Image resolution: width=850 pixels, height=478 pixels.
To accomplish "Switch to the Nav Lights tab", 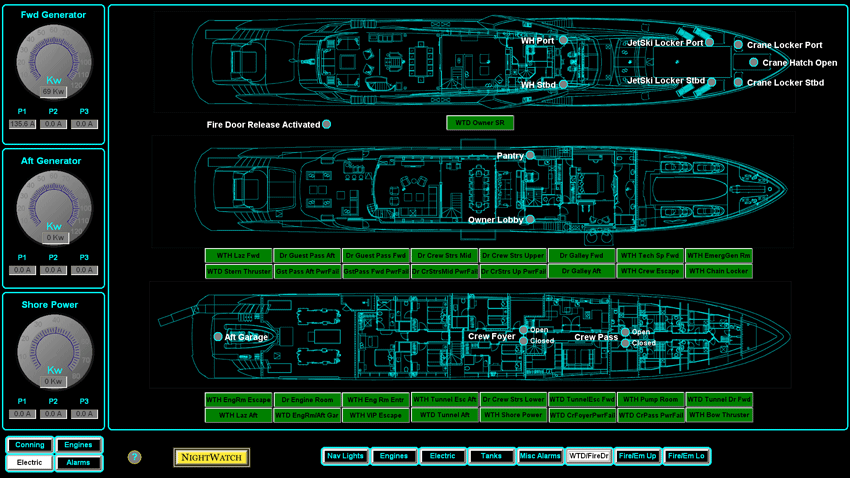I will (x=345, y=456).
